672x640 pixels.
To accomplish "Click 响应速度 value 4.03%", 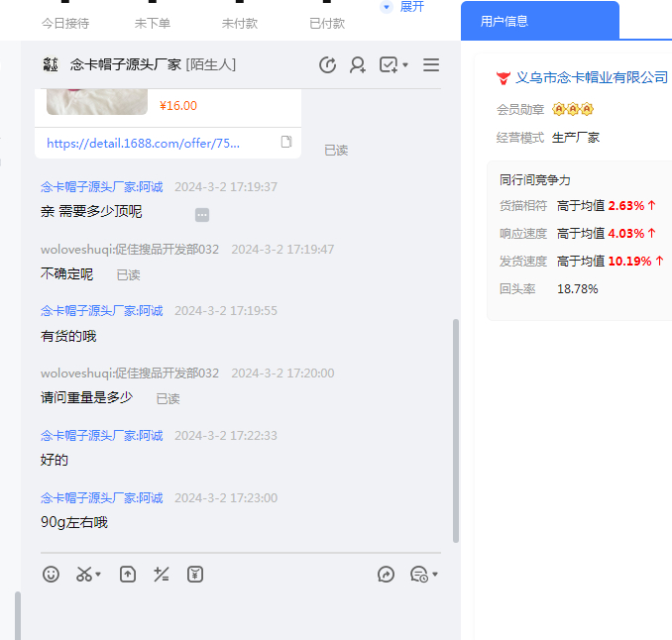I will point(626,234).
